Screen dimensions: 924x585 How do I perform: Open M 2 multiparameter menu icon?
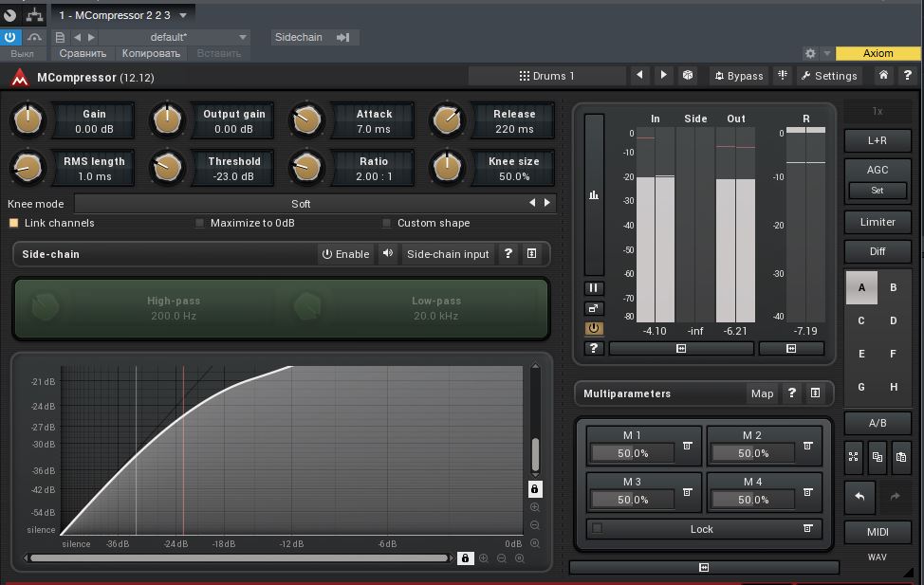808,446
